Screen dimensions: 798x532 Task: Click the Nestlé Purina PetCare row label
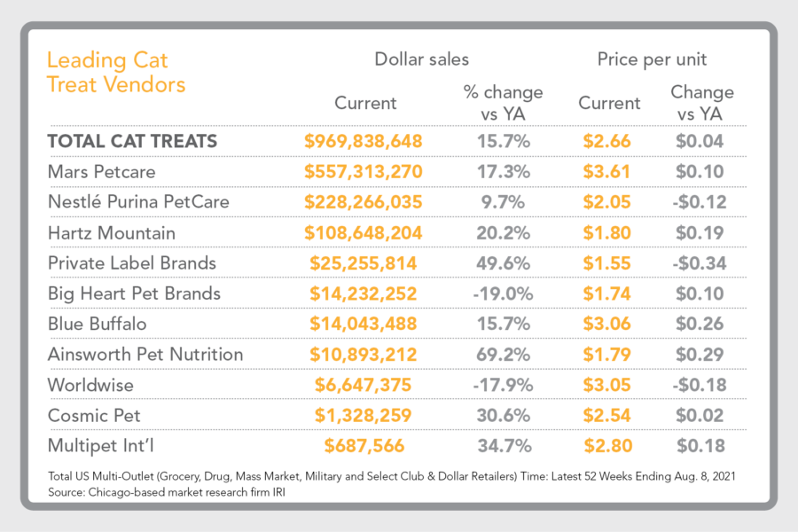[x=138, y=202]
